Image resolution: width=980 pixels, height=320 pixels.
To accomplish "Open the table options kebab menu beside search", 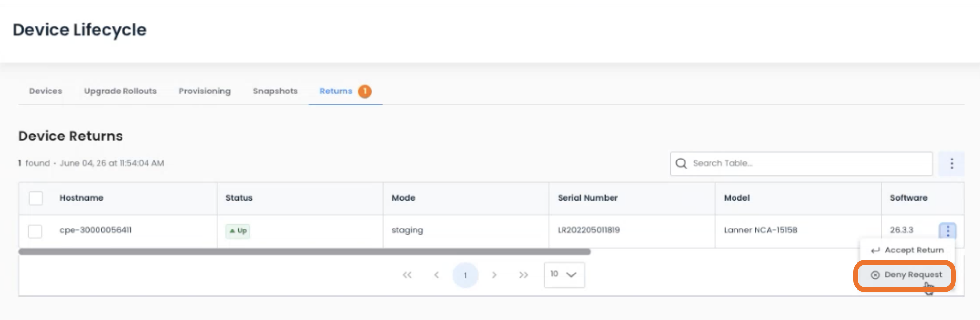I will pos(951,163).
